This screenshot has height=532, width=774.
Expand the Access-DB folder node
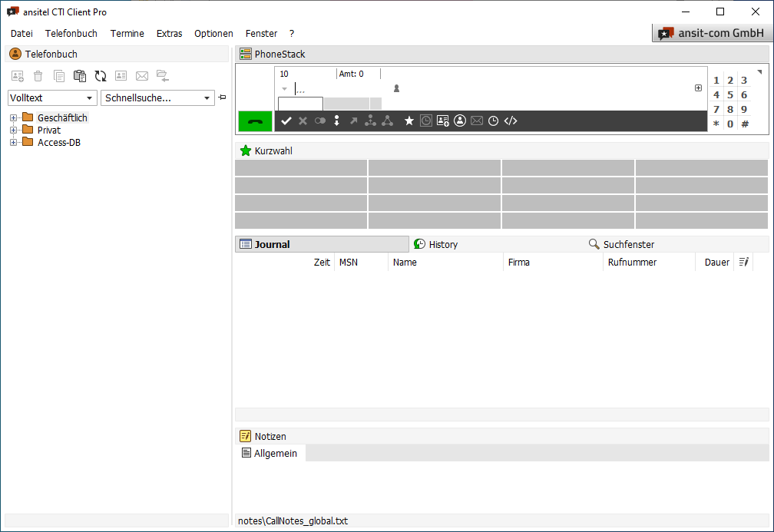click(13, 142)
